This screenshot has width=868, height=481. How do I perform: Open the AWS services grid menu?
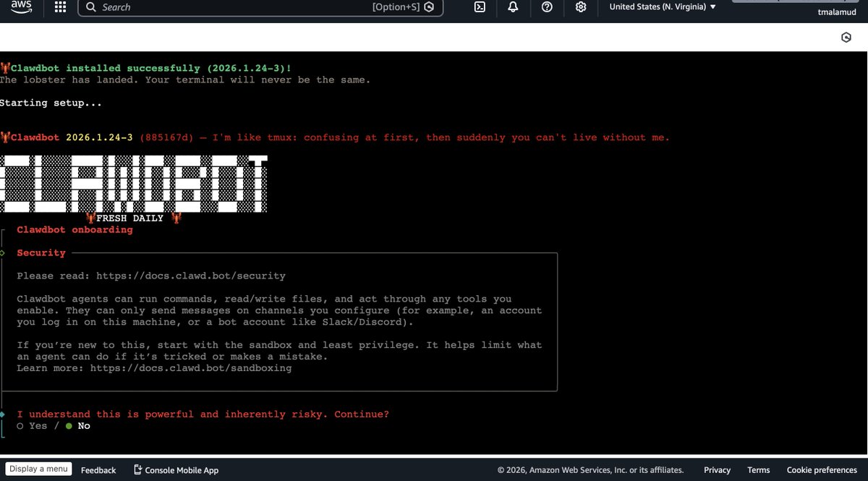[x=61, y=7]
